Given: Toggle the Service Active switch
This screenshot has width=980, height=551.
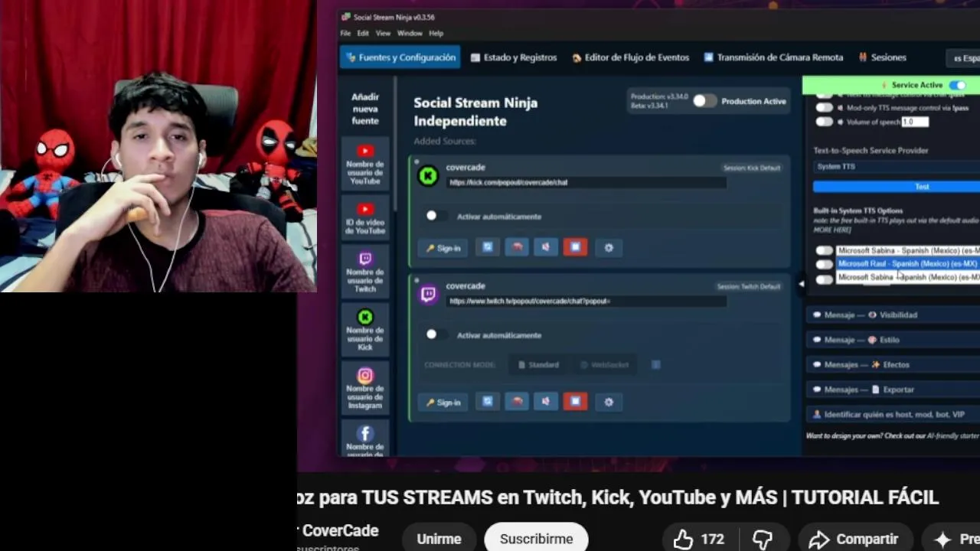Looking at the screenshot, I should (957, 85).
